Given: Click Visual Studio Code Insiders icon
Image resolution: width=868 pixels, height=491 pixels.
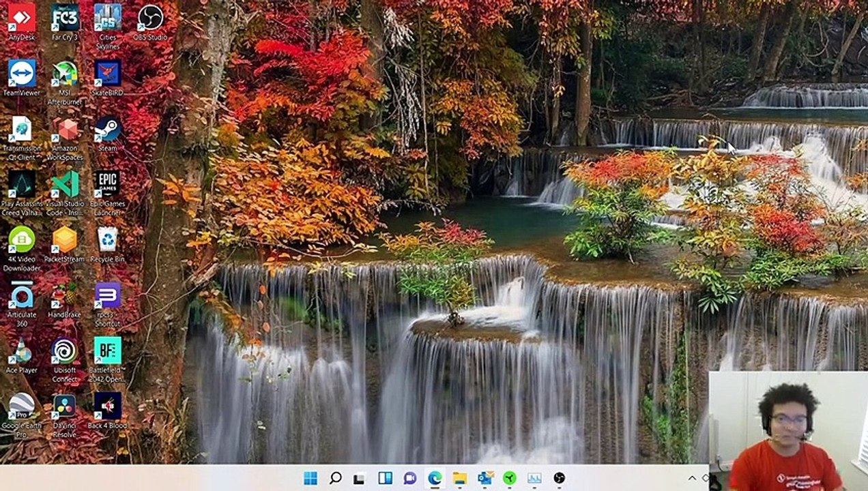Looking at the screenshot, I should pyautogui.click(x=65, y=193).
